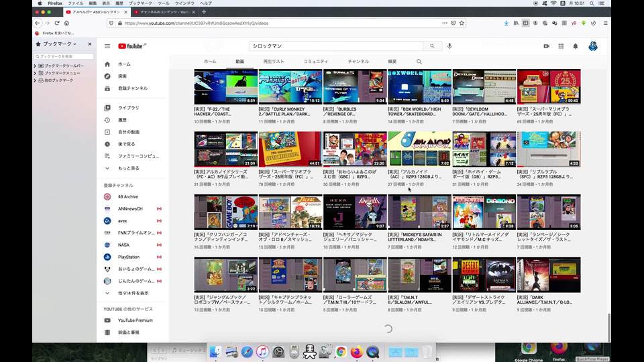
Task: Expand 他のブックマーク tree folder
Action: (35, 80)
